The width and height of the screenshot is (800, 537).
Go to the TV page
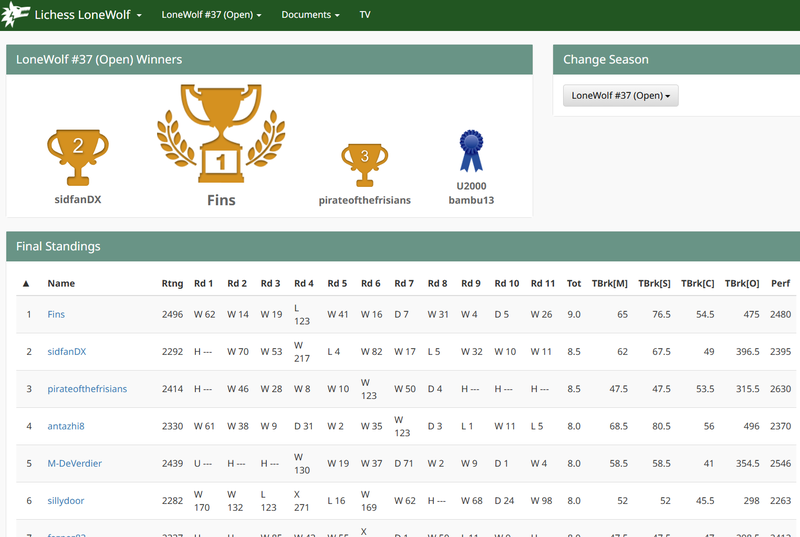click(x=365, y=16)
